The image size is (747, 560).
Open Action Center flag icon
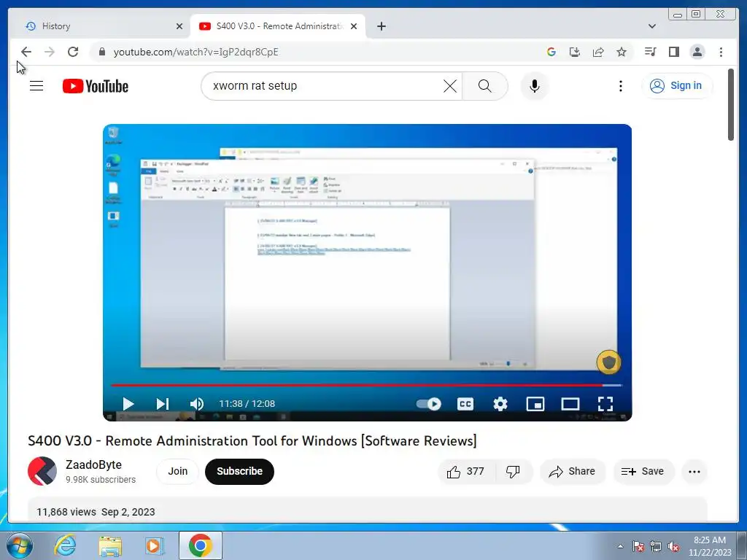638,546
